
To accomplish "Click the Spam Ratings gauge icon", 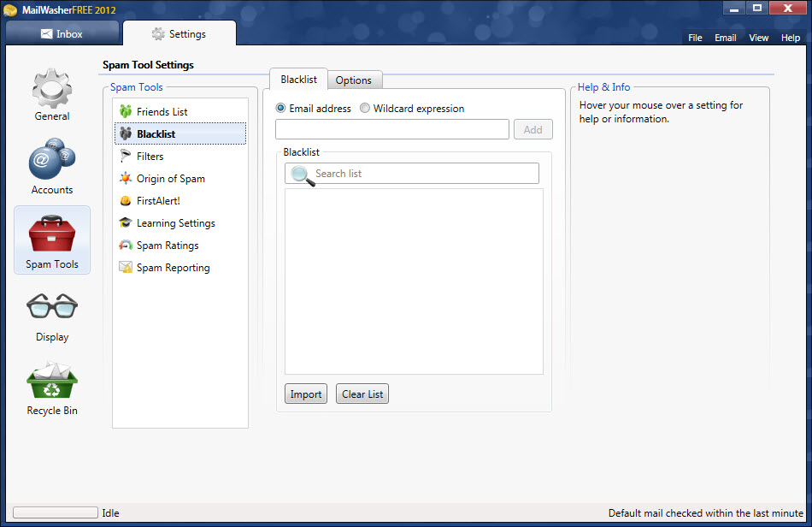I will point(126,245).
